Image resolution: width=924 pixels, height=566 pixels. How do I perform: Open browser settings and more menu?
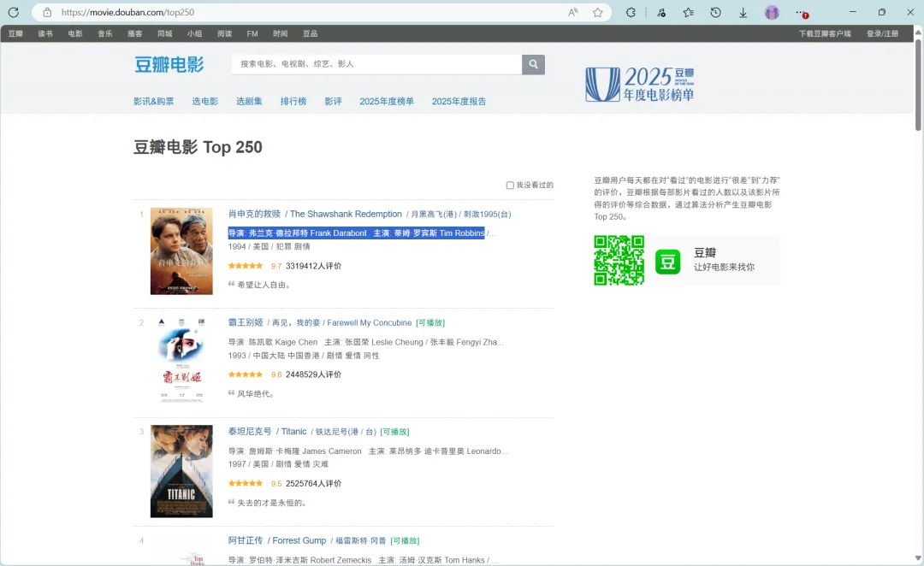[802, 12]
